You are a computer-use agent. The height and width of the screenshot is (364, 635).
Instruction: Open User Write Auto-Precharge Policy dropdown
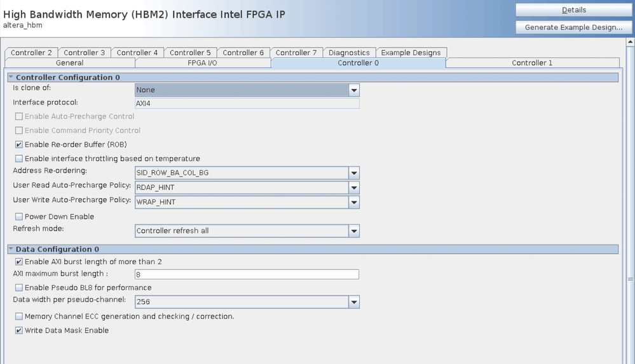click(x=247, y=202)
